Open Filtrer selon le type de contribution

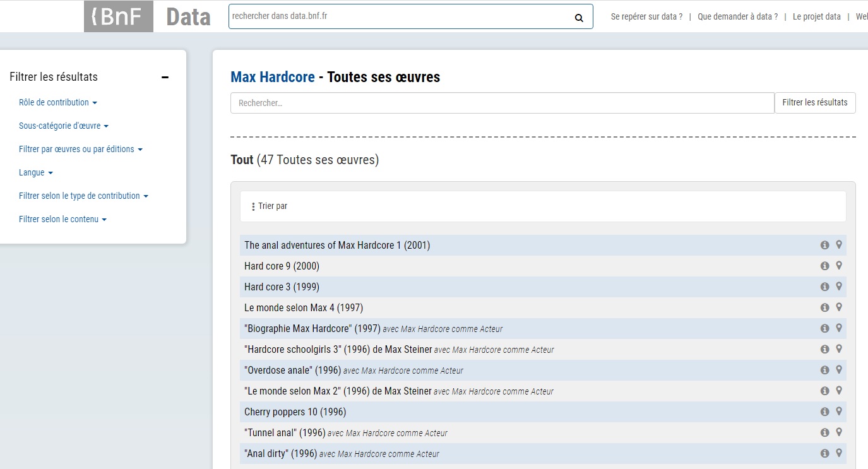pyautogui.click(x=83, y=196)
